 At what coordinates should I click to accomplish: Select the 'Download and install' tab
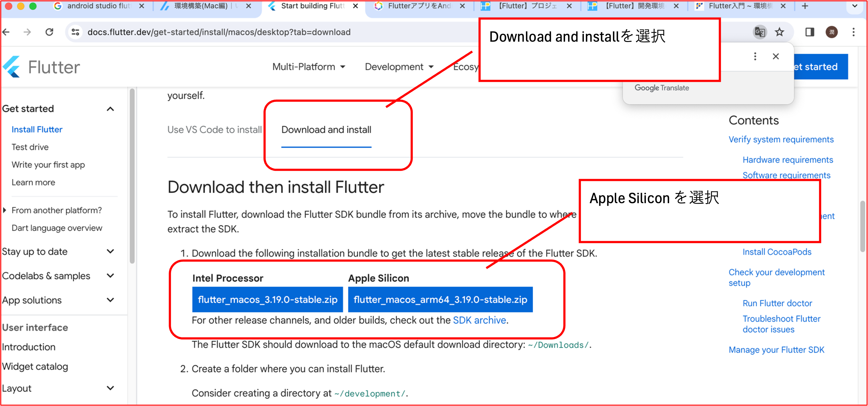click(326, 130)
